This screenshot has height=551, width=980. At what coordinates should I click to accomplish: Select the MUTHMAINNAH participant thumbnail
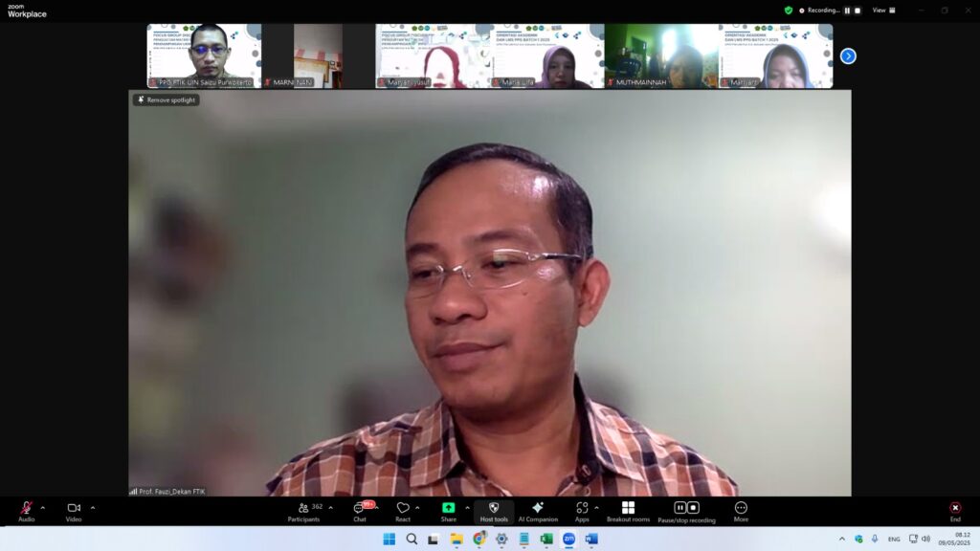(x=660, y=56)
